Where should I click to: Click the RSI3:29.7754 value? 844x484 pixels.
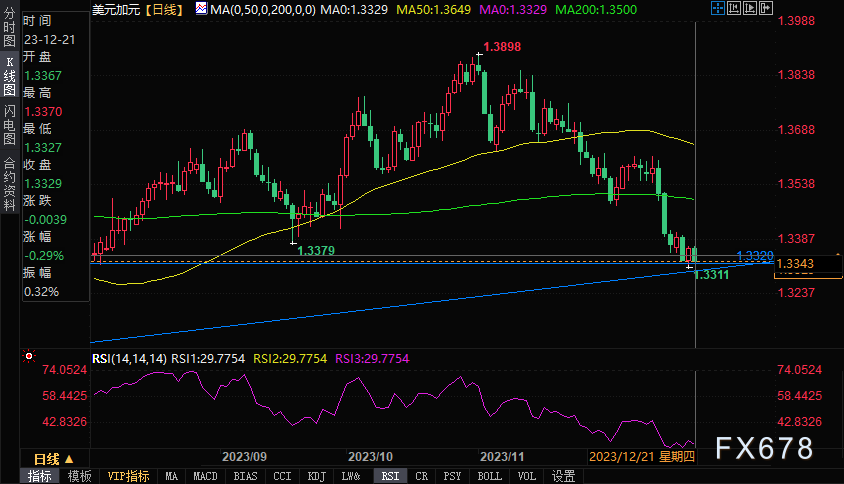click(x=372, y=359)
